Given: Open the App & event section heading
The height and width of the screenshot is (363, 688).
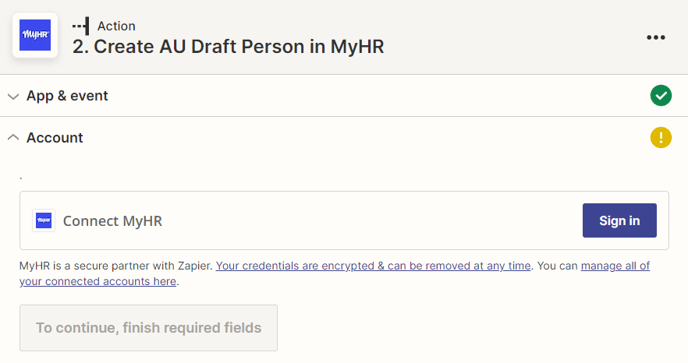Looking at the screenshot, I should (x=67, y=96).
